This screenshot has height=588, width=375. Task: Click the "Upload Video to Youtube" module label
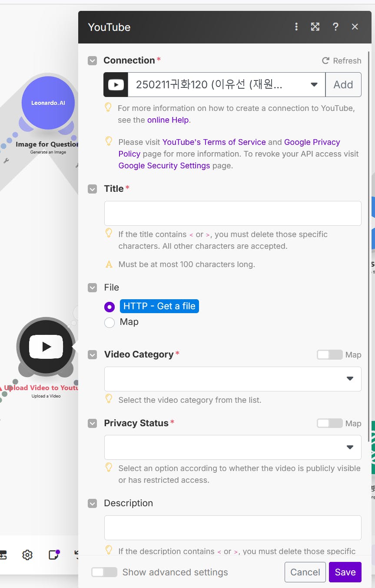(x=41, y=388)
